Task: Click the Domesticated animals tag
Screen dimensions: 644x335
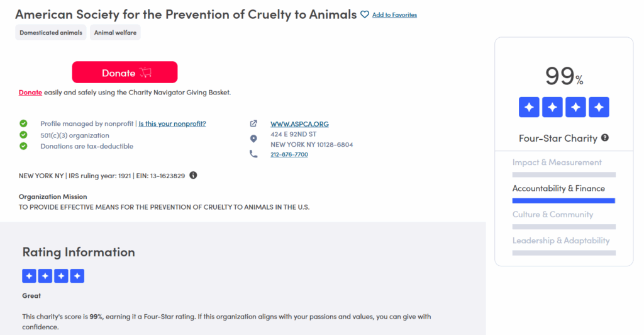Action: click(x=51, y=33)
